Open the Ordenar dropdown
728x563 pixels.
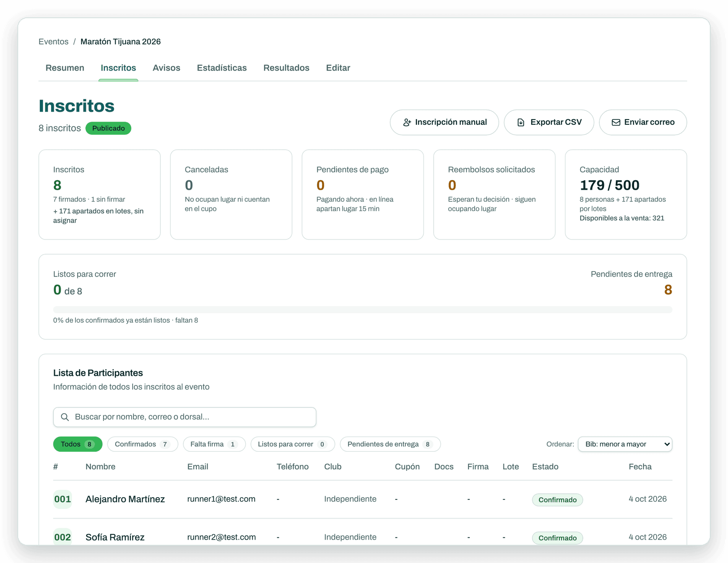tap(625, 444)
